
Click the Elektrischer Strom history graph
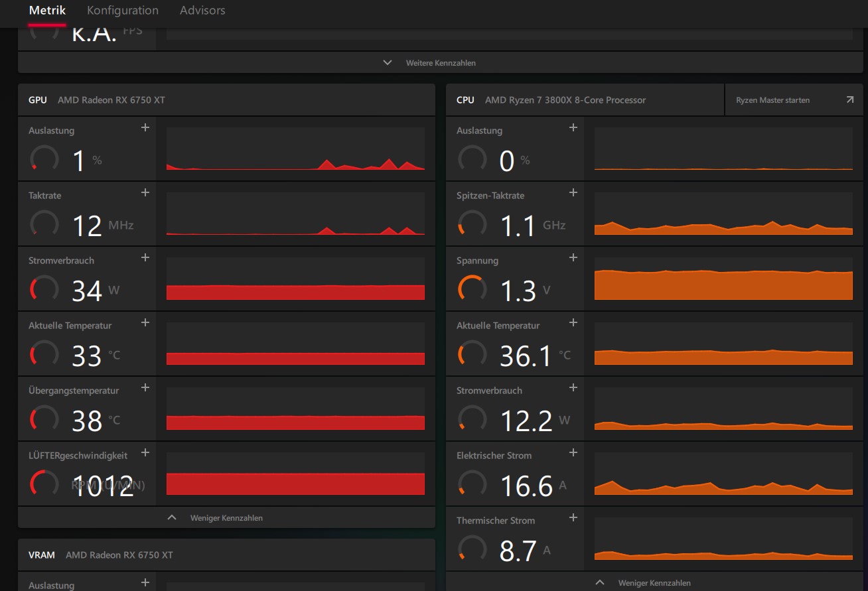pyautogui.click(x=723, y=474)
